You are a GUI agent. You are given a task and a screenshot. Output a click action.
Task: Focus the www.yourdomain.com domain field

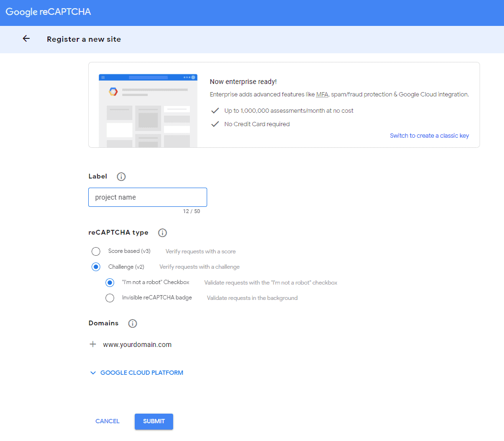137,345
